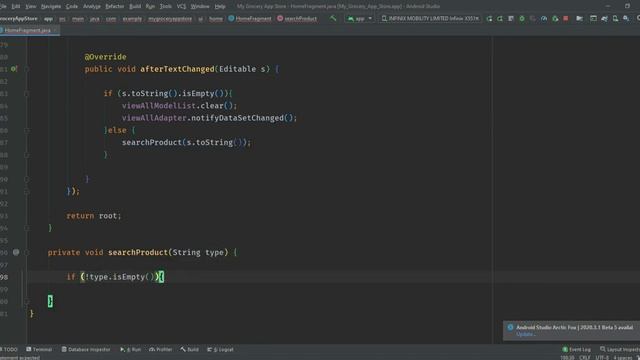Open the Edit menu
The height and width of the screenshot is (360, 640).
[16, 6]
